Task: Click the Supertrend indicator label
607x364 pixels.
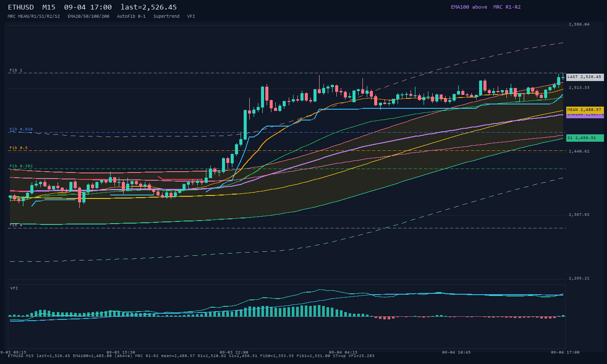Action: (166, 16)
